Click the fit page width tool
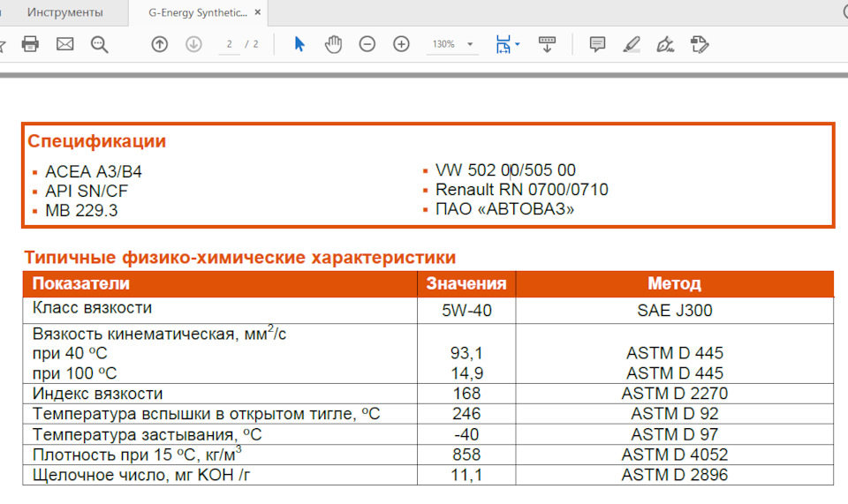The width and height of the screenshot is (848, 504). tap(503, 44)
